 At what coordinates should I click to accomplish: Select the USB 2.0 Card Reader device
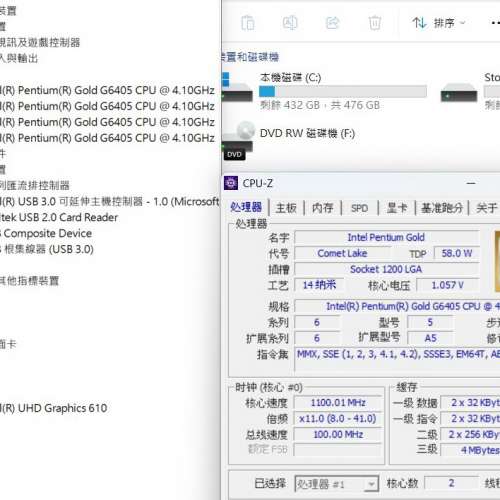click(59, 217)
